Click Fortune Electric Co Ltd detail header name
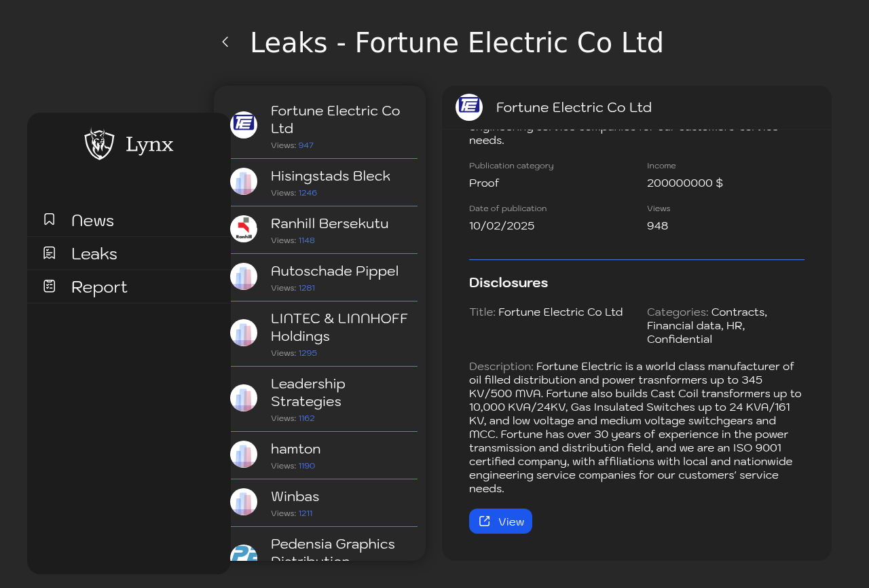Screen dimensions: 869x588 (574, 107)
